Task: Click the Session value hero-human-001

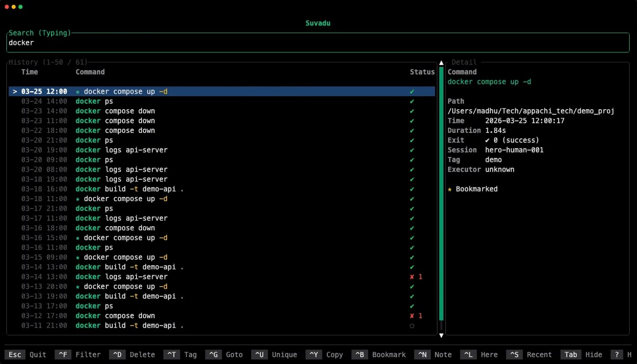Action: 514,150
